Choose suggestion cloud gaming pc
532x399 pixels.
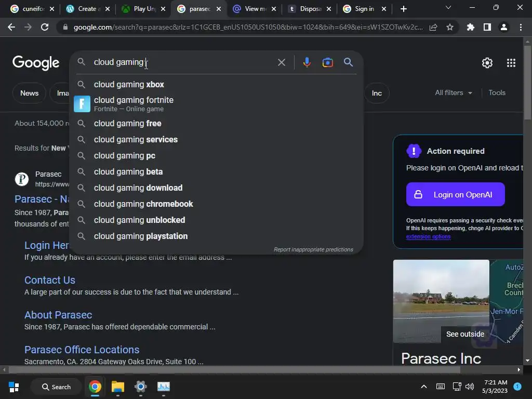coord(217,156)
